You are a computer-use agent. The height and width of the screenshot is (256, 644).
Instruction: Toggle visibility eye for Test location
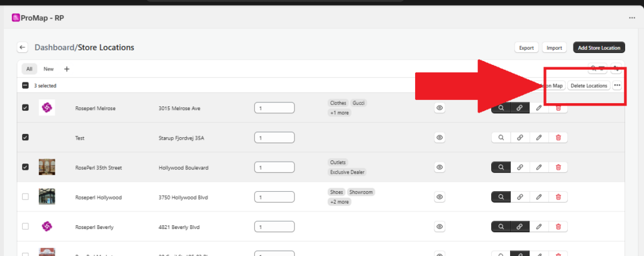pyautogui.click(x=440, y=137)
